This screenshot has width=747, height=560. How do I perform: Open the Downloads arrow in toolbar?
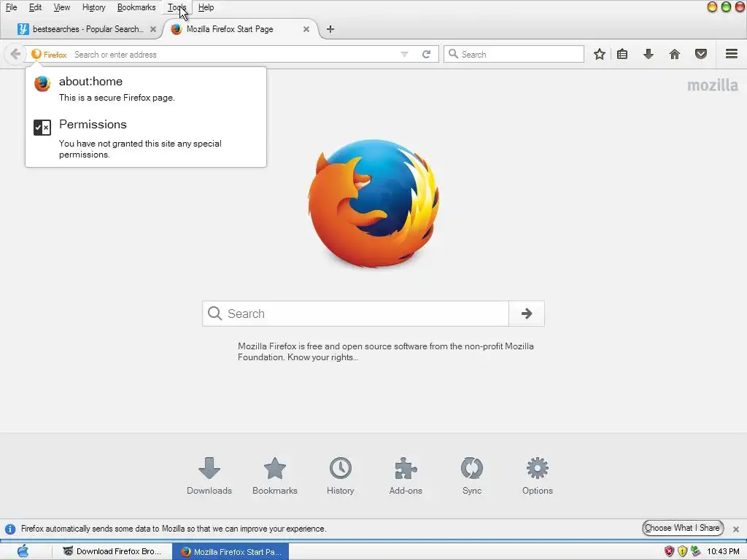649,54
